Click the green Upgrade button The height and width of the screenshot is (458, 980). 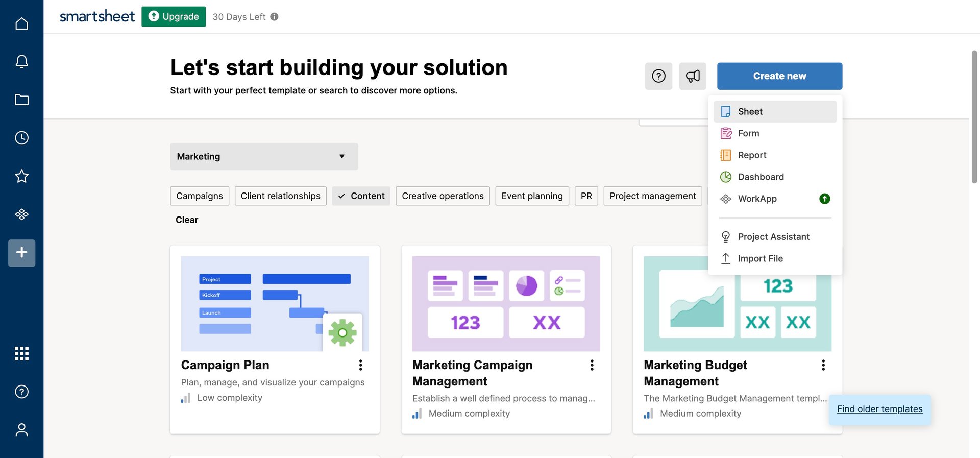(174, 17)
